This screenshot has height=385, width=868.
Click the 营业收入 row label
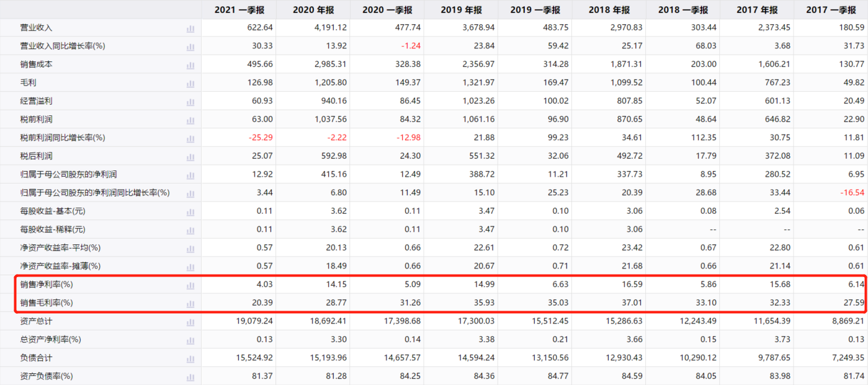pyautogui.click(x=36, y=28)
